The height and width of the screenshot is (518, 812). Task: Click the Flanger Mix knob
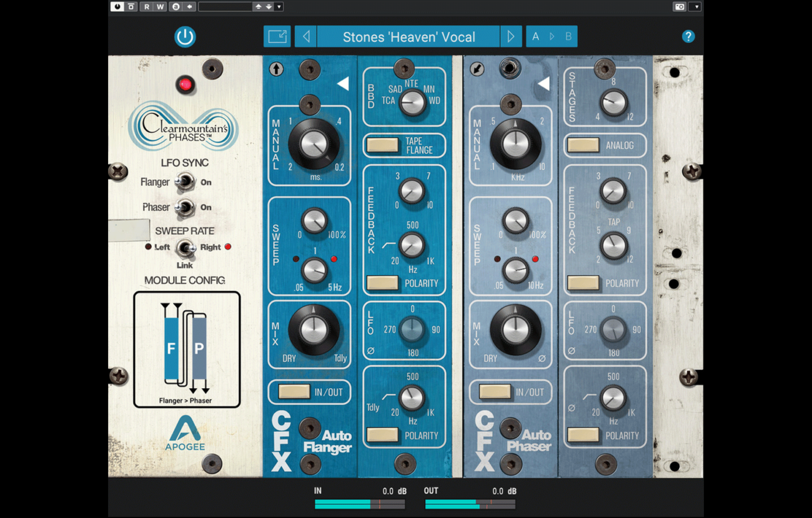pos(314,330)
